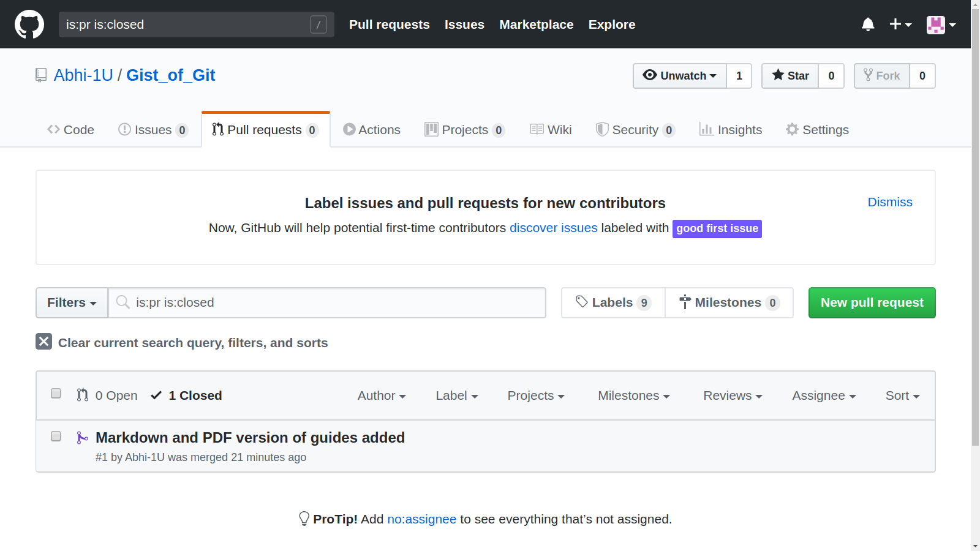This screenshot has width=980, height=551.
Task: Open the Security tab
Action: coord(636,130)
